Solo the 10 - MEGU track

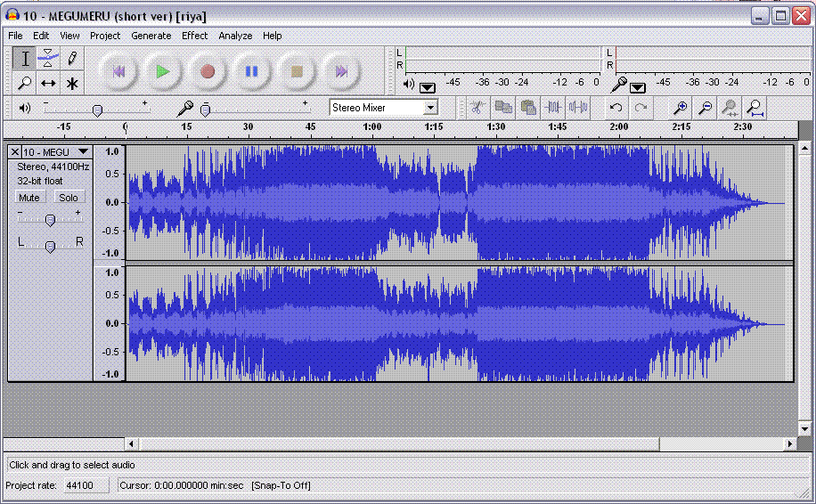point(69,198)
